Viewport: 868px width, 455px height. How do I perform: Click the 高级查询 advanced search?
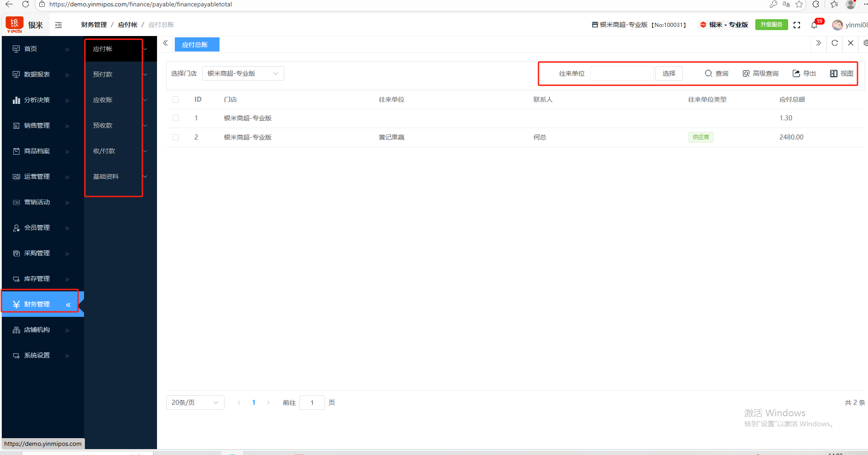tap(760, 73)
